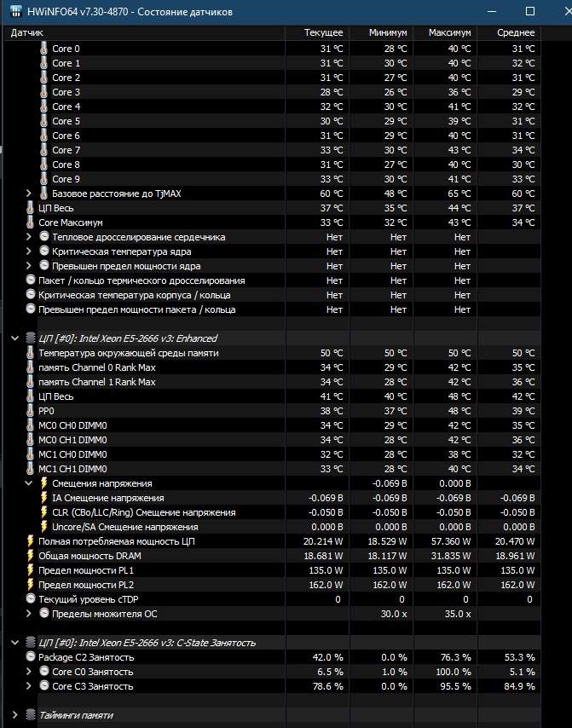
Task: Click lightning icon of Смещения напряжения
Action: point(44,482)
